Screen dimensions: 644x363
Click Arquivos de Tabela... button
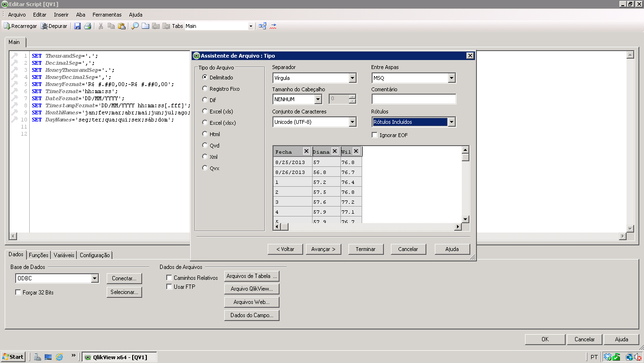[x=252, y=276]
